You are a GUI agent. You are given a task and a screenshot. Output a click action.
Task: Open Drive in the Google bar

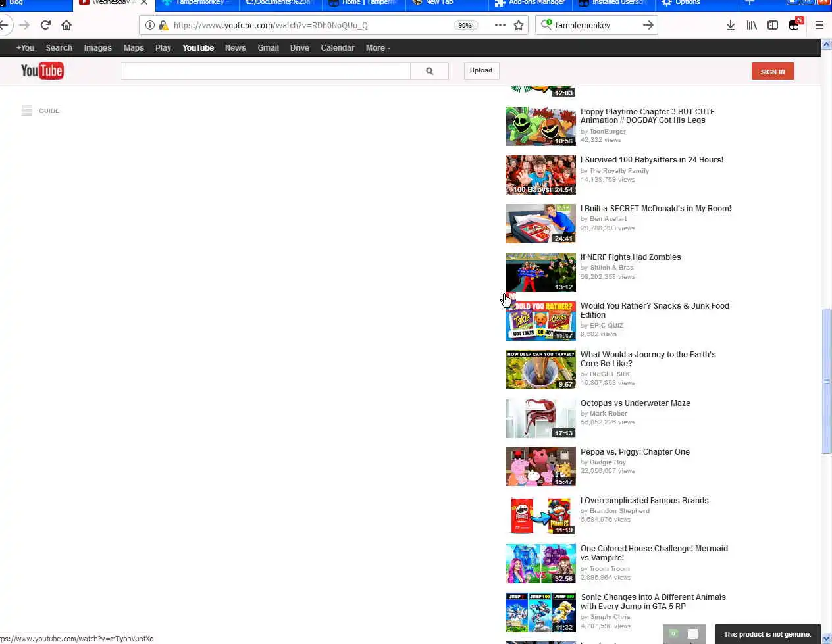(299, 48)
